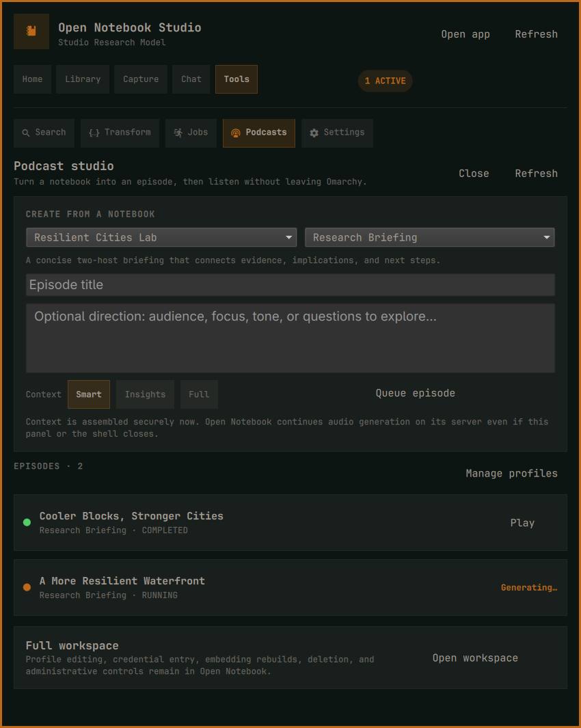The height and width of the screenshot is (728, 581).
Task: Focus the Optional direction text area
Action: coord(290,338)
